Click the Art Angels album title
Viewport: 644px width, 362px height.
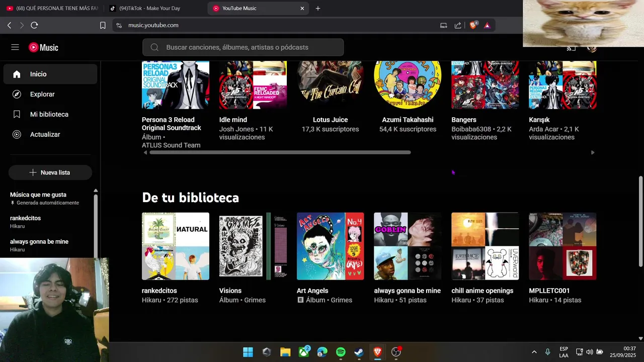[x=312, y=291]
